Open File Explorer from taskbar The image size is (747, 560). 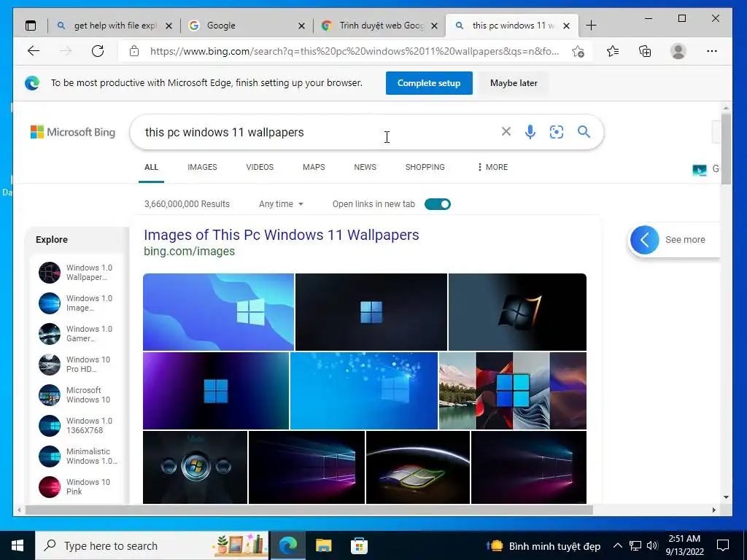[x=323, y=545]
